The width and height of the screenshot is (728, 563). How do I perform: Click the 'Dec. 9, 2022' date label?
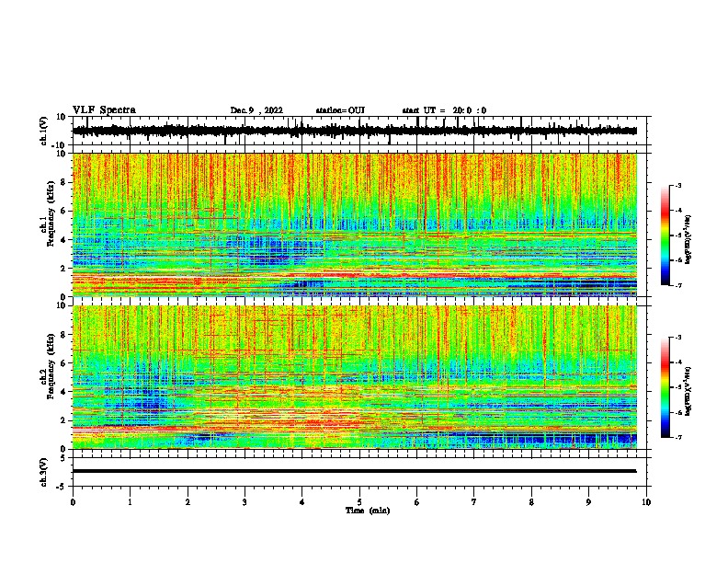click(256, 110)
